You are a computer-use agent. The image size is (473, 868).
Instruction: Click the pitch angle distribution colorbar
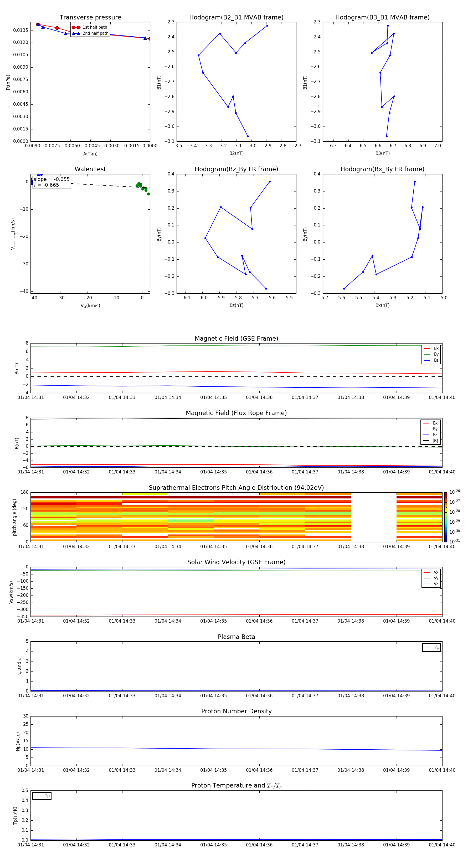point(445,517)
